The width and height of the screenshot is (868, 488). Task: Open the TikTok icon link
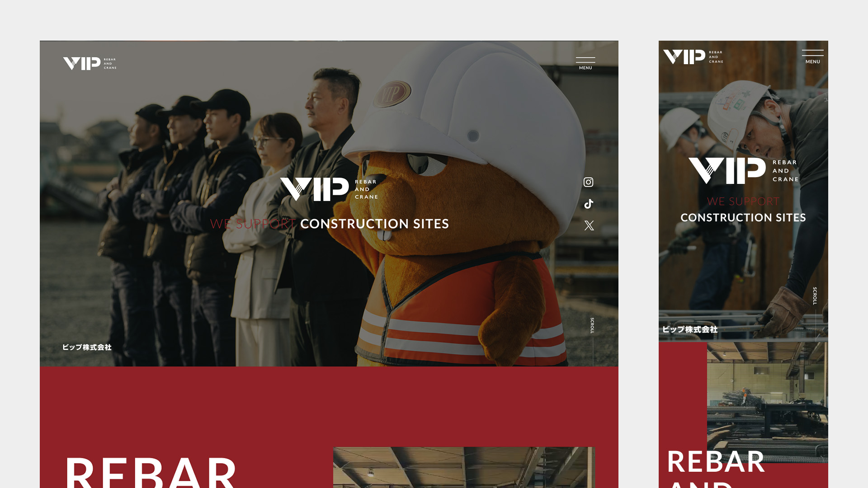(x=589, y=204)
